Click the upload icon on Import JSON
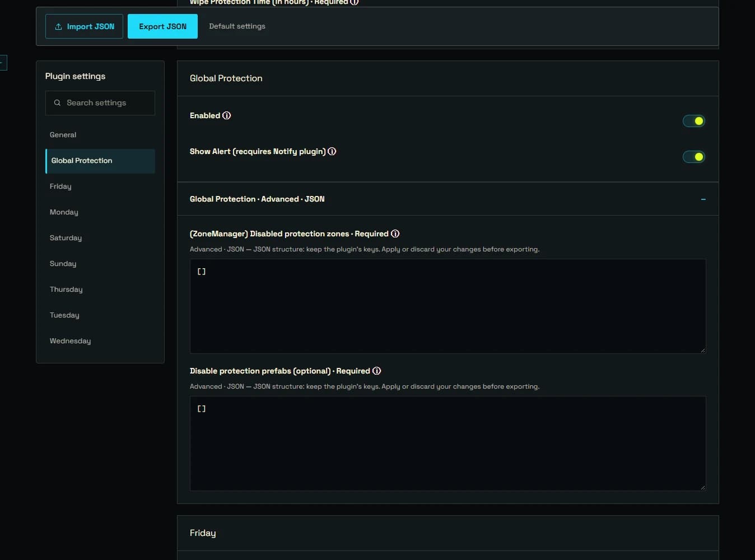 [x=58, y=27]
